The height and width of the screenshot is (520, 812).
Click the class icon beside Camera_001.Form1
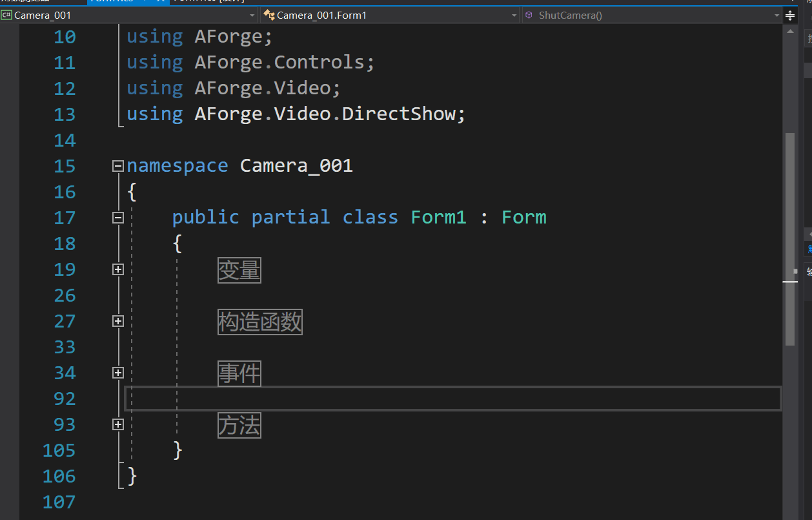(269, 15)
